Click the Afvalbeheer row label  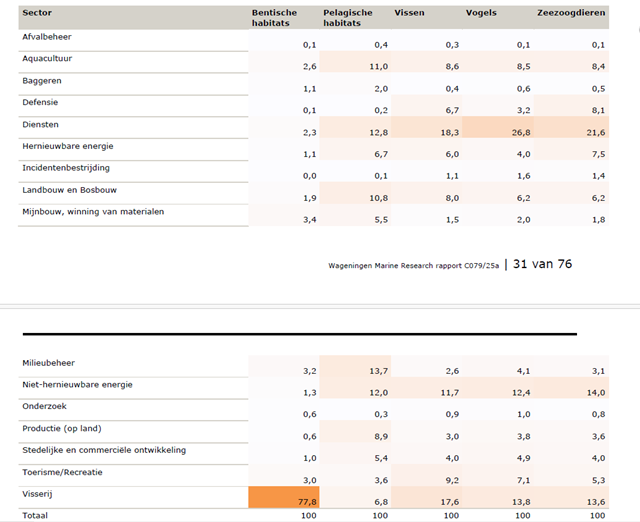(x=47, y=37)
